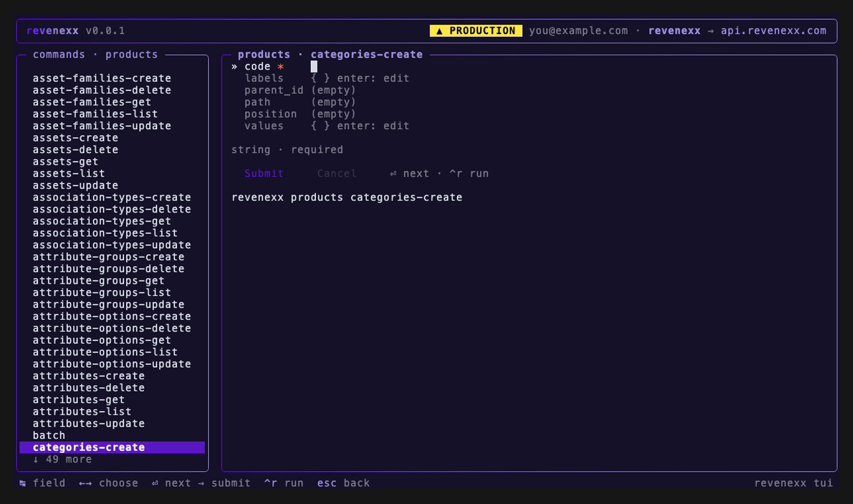The image size is (853, 504).
Task: Click the yellow PRODUCTION warning badge
Action: coord(476,30)
